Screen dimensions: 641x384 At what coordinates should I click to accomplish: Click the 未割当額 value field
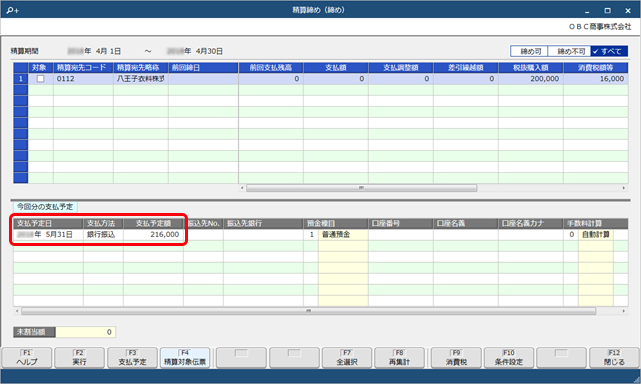tap(85, 332)
